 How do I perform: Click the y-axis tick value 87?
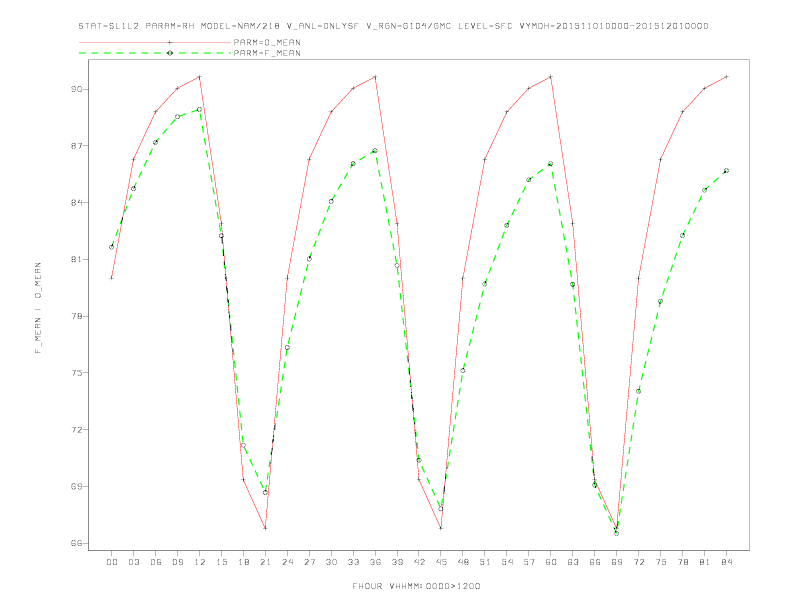(x=76, y=146)
